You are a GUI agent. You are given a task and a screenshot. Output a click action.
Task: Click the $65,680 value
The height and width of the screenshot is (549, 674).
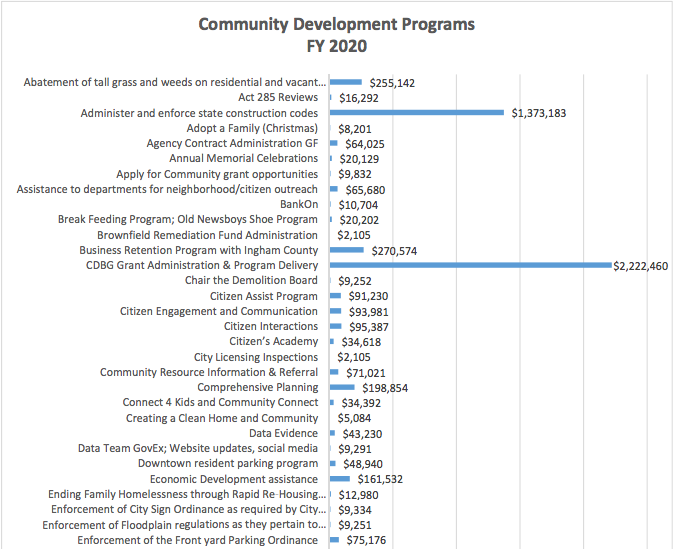[365, 190]
